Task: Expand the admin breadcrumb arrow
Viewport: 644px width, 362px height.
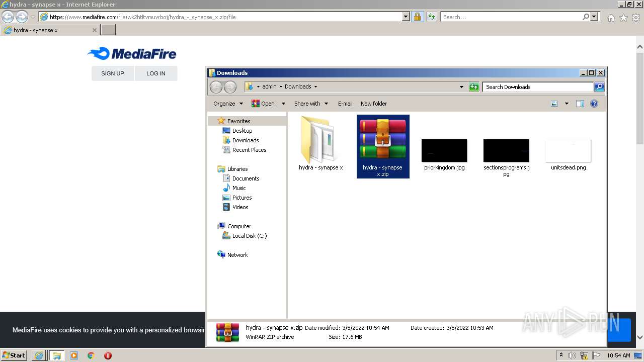Action: click(281, 86)
